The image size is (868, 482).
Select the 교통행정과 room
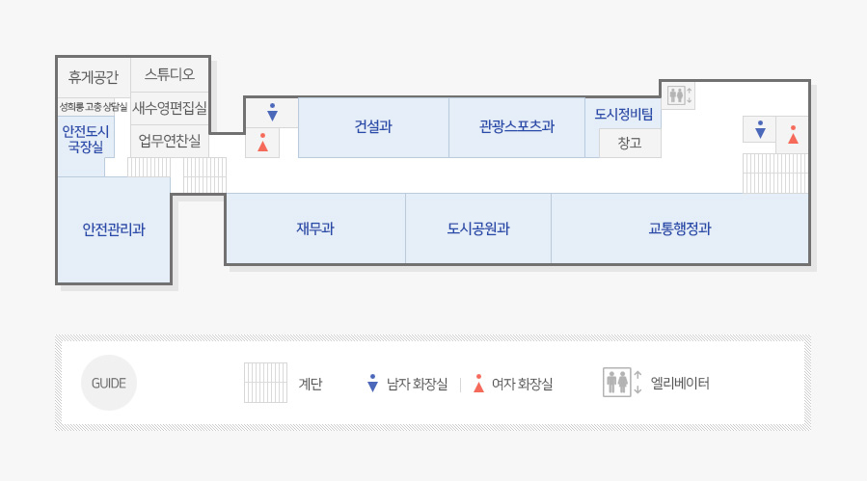click(680, 228)
